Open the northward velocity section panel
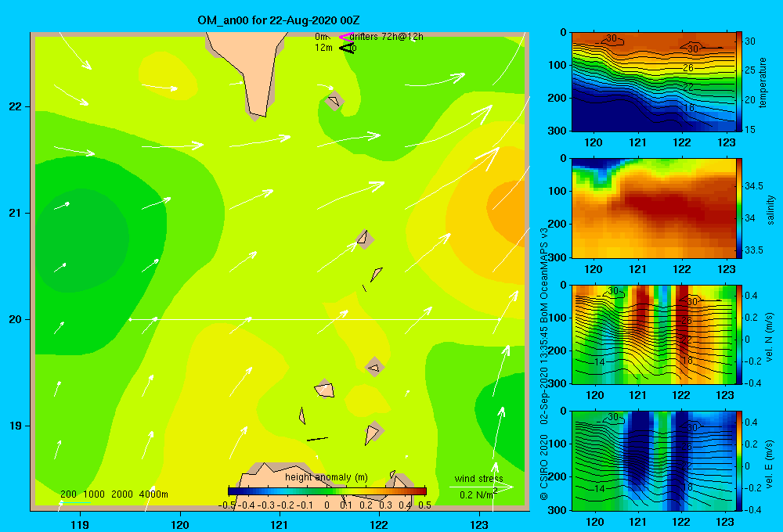 tap(653, 334)
